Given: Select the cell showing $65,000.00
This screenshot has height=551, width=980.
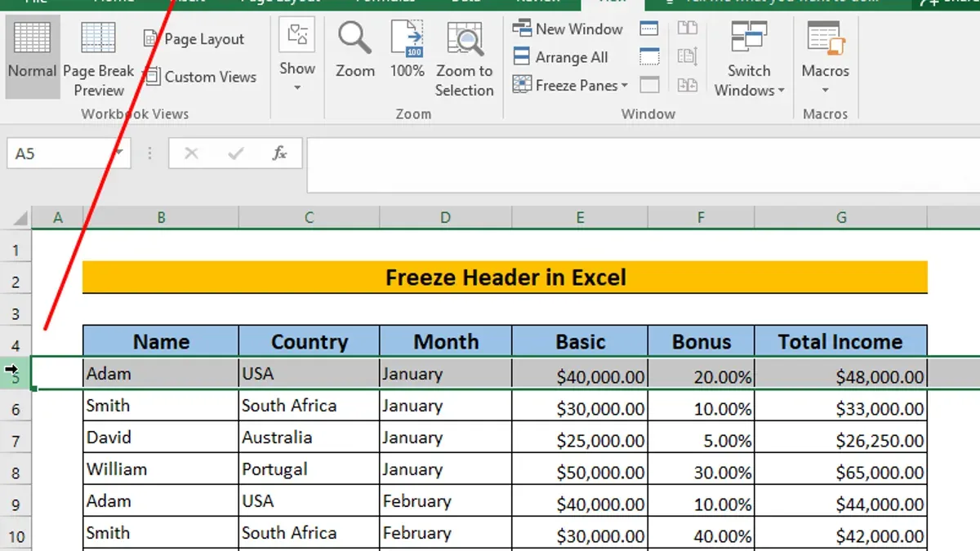Looking at the screenshot, I should 841,469.
